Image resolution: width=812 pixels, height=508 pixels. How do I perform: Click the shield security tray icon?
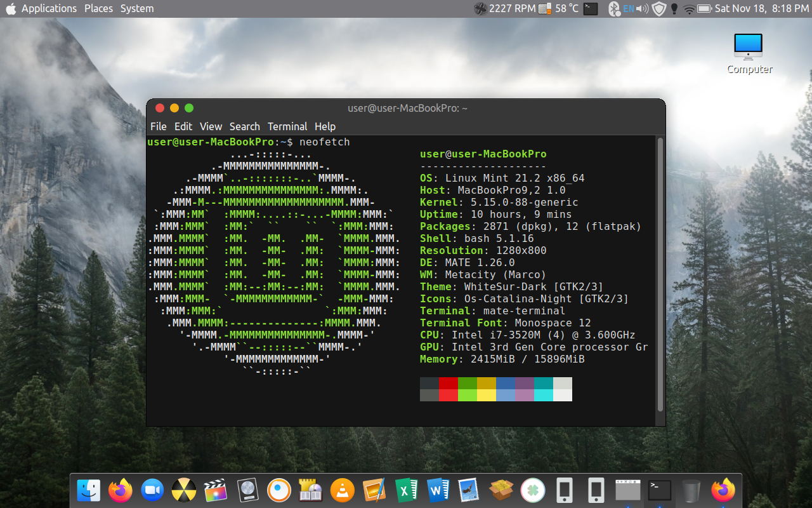659,8
